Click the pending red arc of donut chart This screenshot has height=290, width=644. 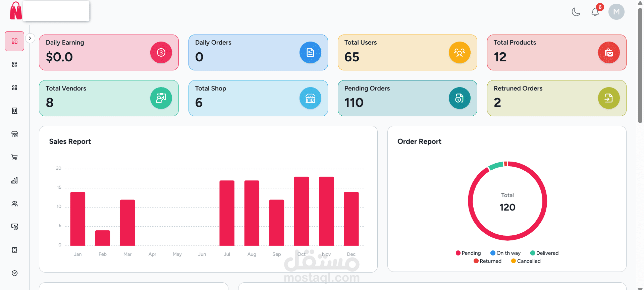[507, 238]
